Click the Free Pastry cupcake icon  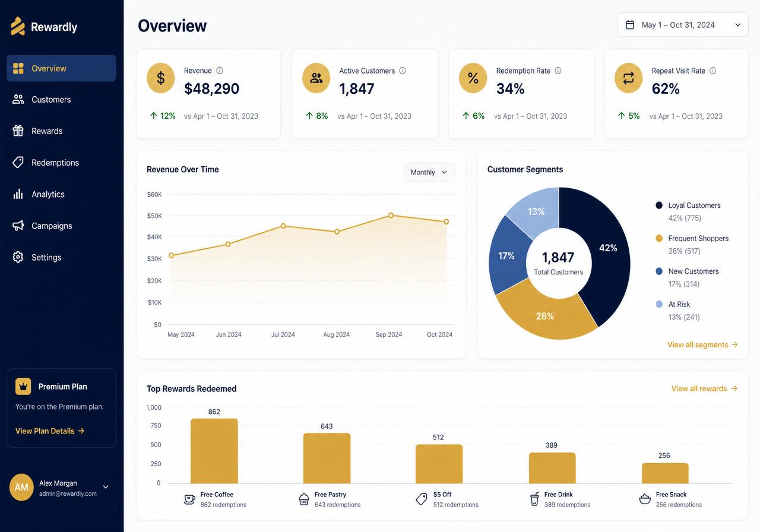(x=304, y=499)
